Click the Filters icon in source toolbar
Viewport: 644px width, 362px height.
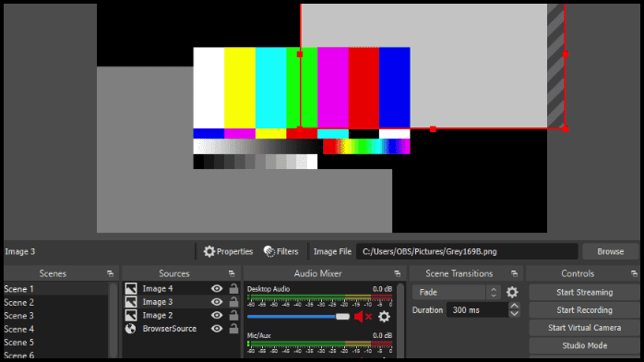click(269, 251)
